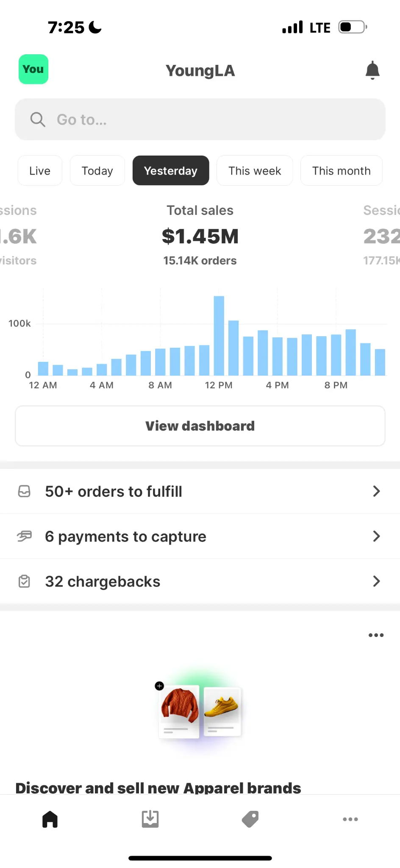Expand chevron on orders to fulfill
This screenshot has height=868, width=400.
pyautogui.click(x=376, y=491)
